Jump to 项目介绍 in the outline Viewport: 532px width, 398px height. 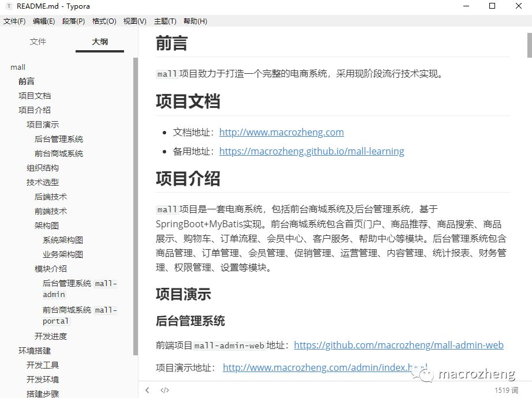coord(35,110)
